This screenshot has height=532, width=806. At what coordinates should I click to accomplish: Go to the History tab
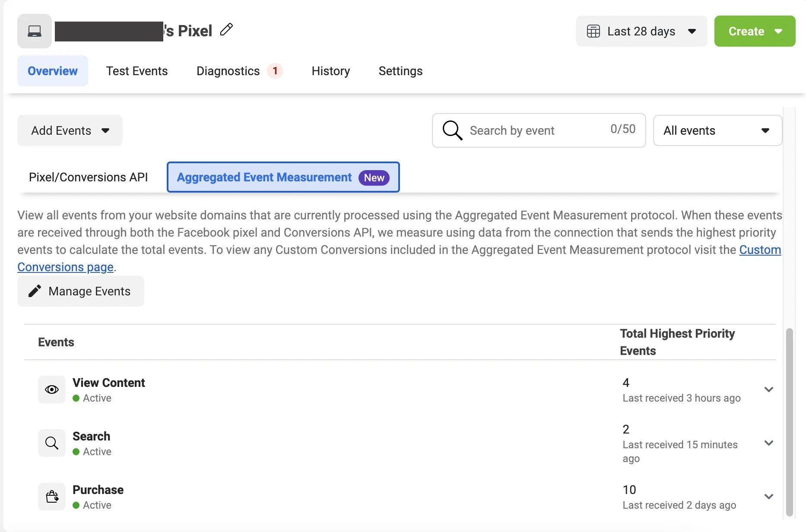[x=331, y=71]
